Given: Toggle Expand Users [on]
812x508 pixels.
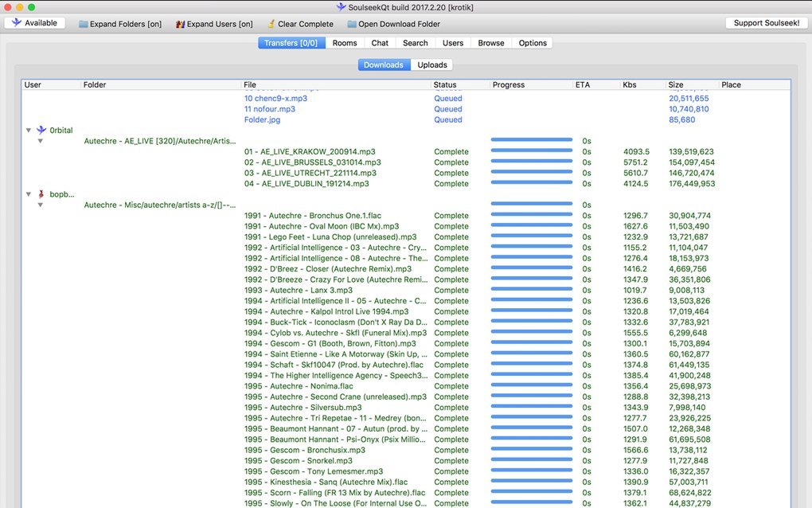Looking at the screenshot, I should 214,24.
